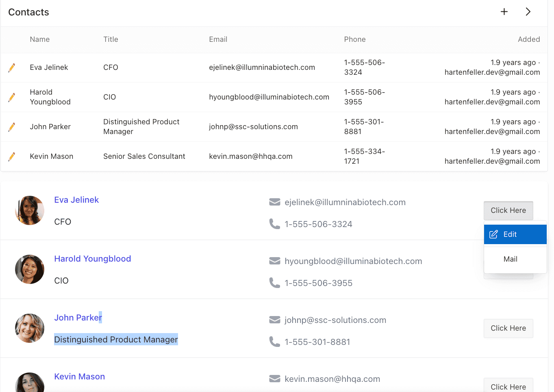This screenshot has width=554, height=392.
Task: Select the pencil icon next to Harold Youngblood
Action: tap(12, 97)
